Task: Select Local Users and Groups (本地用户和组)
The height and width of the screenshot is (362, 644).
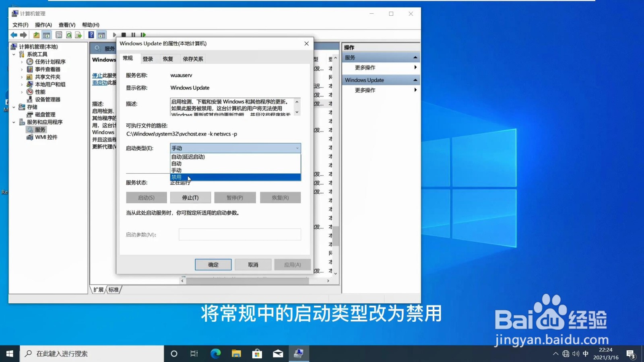Action: click(50, 84)
